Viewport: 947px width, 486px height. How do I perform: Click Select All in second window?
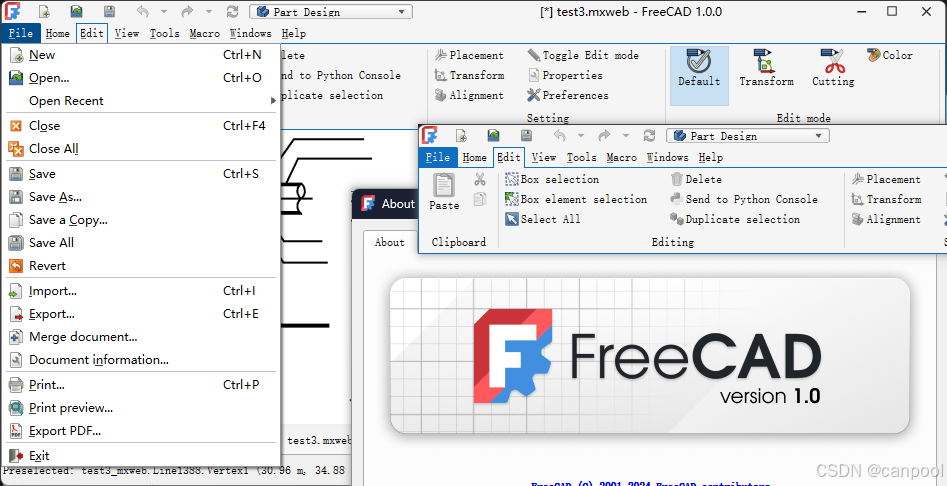542,219
